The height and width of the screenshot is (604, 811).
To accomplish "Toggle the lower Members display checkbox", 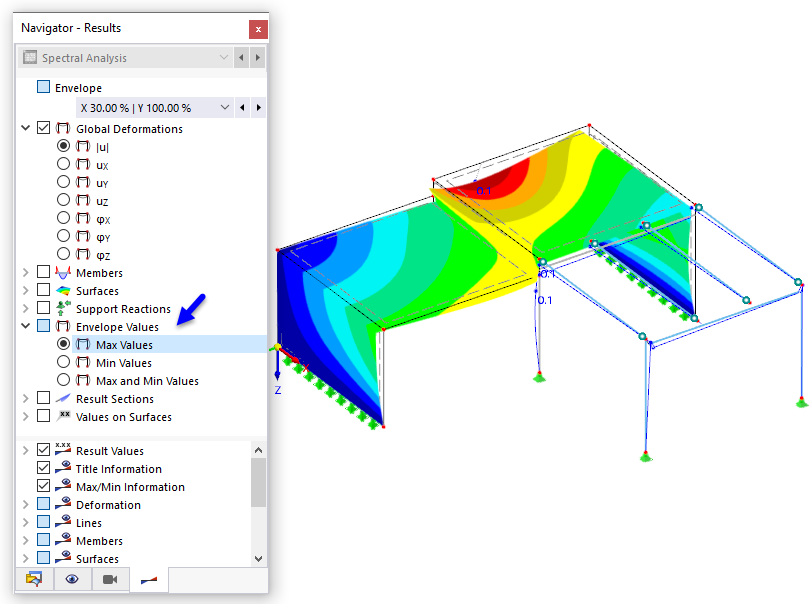I will 43,540.
